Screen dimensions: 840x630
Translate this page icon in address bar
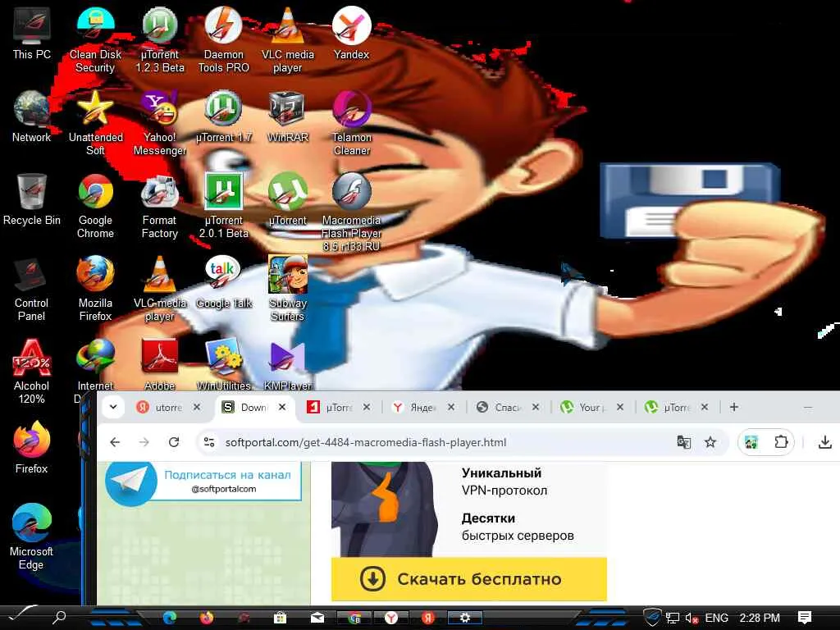(x=683, y=442)
